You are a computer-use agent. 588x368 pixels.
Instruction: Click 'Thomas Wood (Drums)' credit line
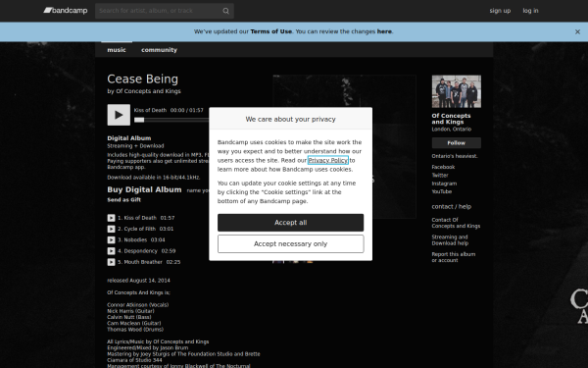[x=135, y=330]
